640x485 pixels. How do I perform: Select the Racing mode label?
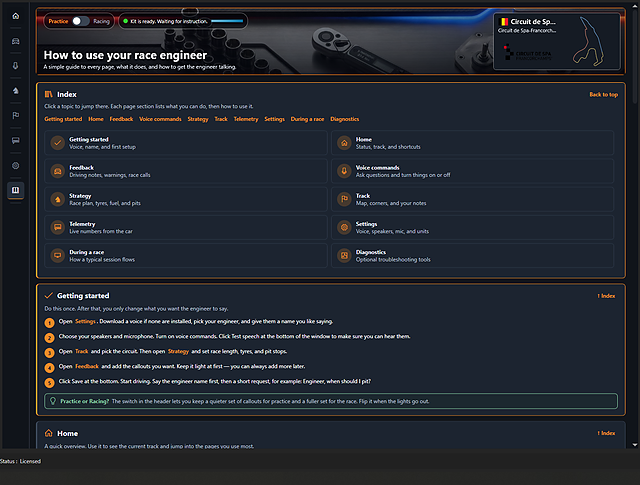coord(101,21)
